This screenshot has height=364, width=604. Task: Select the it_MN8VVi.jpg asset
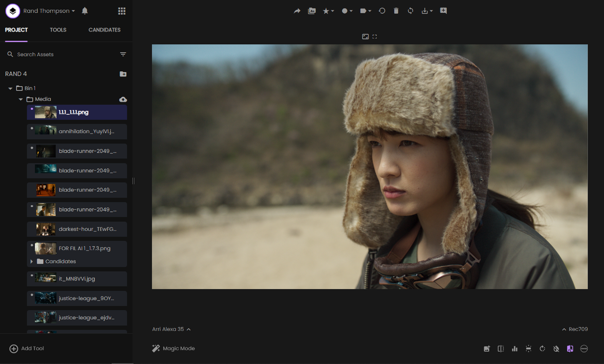(x=77, y=279)
